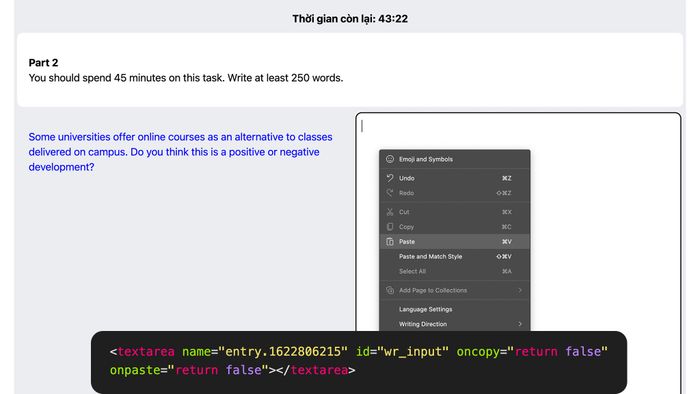Choose Undo from the context menu
This screenshot has width=700, height=394.
(x=454, y=178)
